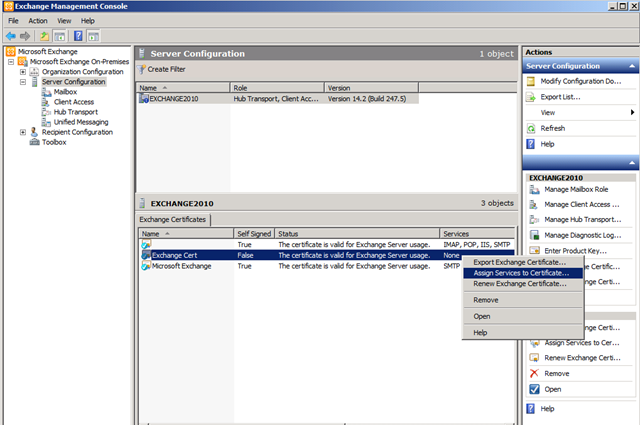Collapse the Server Configuration actions section

[x=632, y=66]
